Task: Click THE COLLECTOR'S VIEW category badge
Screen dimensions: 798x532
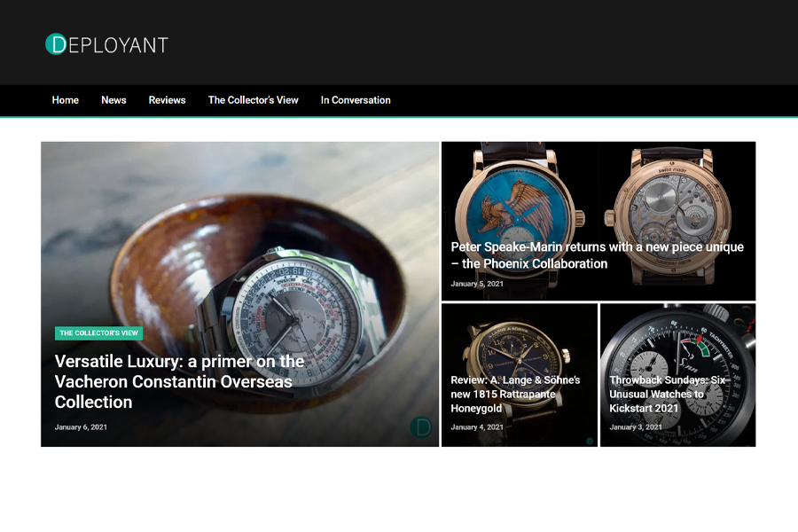Action: point(98,333)
